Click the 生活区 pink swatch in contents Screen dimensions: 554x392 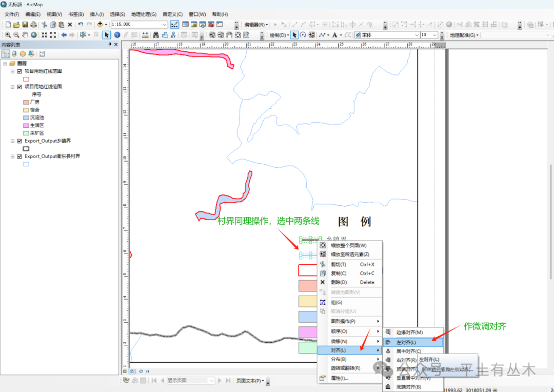pos(26,126)
